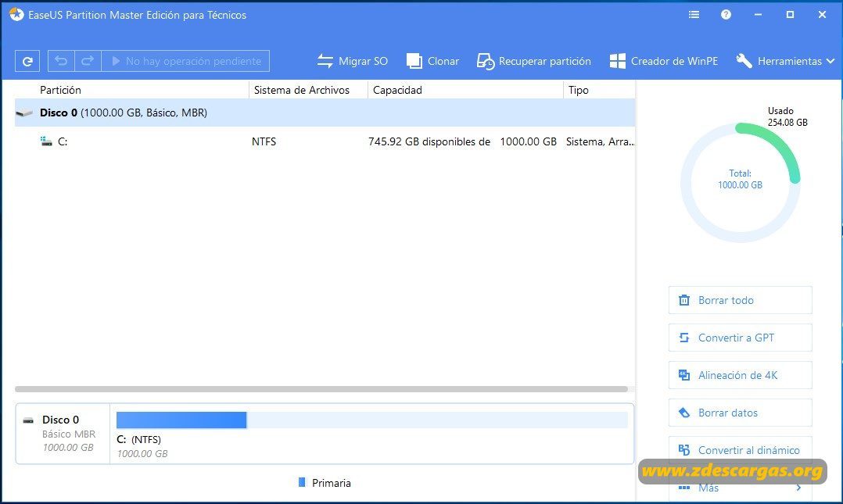Click the undo arrow in toolbar

(61, 61)
